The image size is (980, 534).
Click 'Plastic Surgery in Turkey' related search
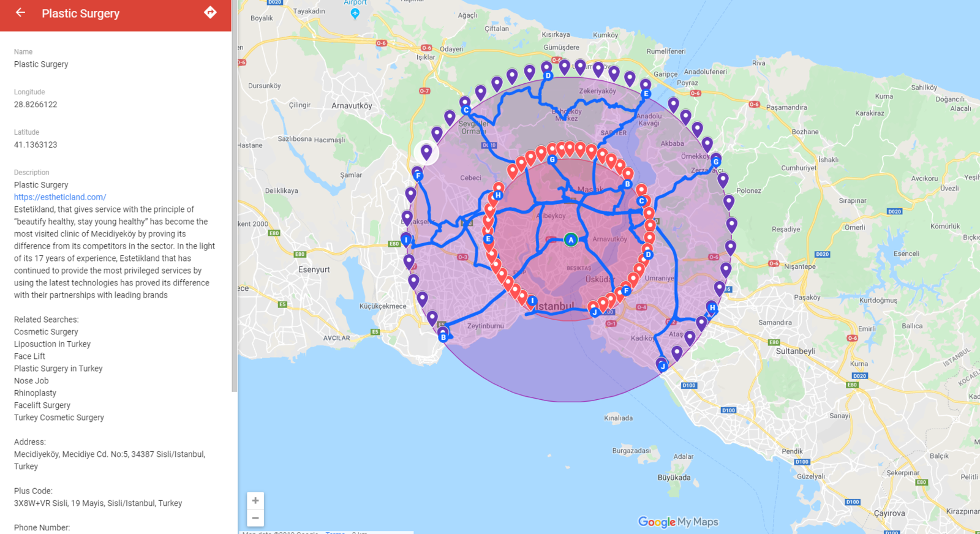(58, 369)
